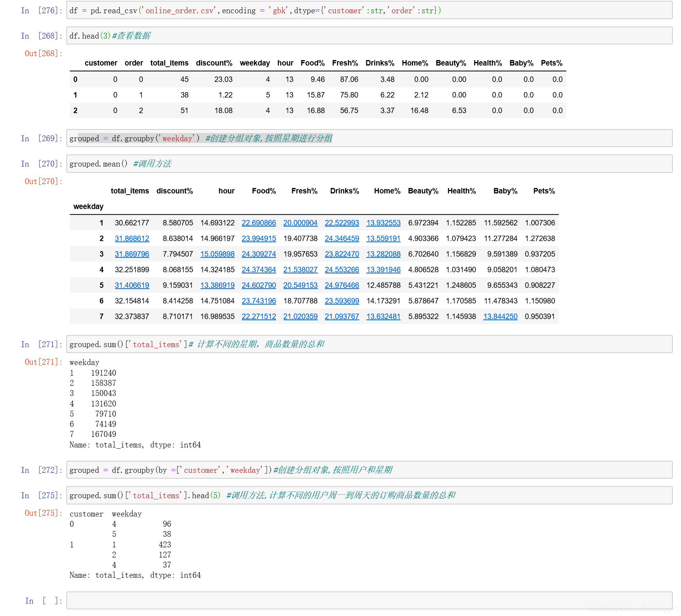Click the groupby customer and weekday cell
The image size is (681, 616).
click(x=369, y=470)
